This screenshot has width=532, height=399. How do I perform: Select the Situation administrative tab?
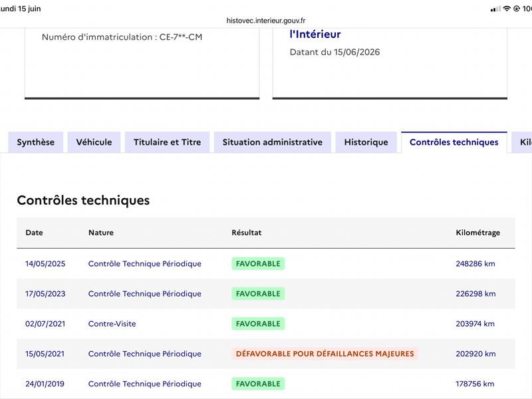pos(273,142)
